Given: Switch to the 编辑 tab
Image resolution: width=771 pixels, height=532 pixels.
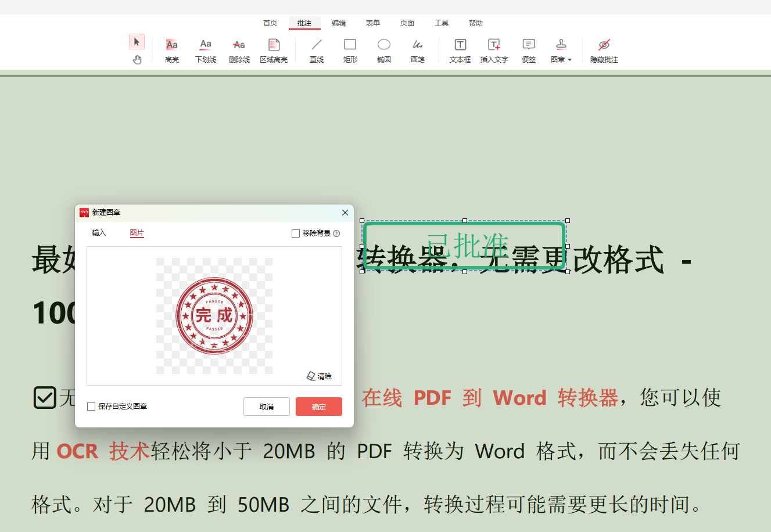Looking at the screenshot, I should coord(339,23).
